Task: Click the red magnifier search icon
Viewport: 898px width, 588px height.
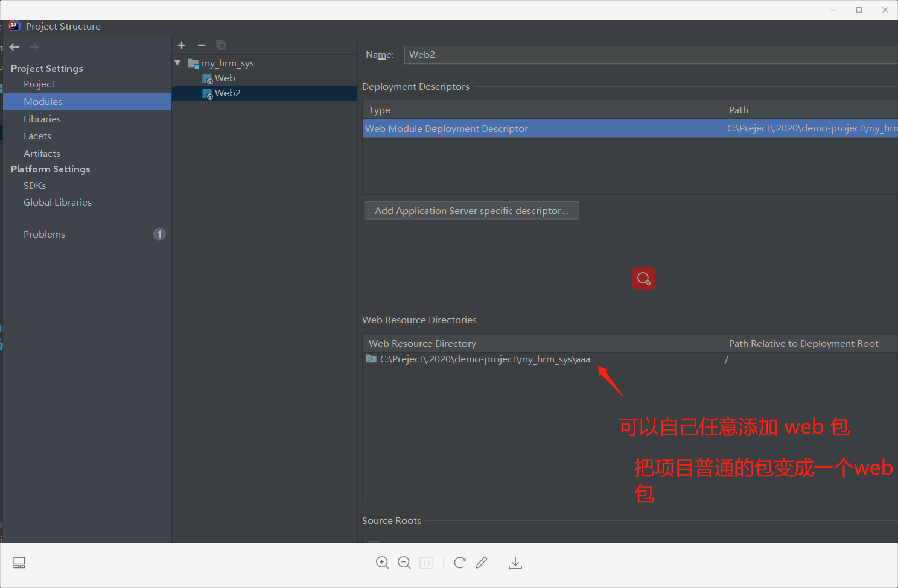Action: [643, 279]
